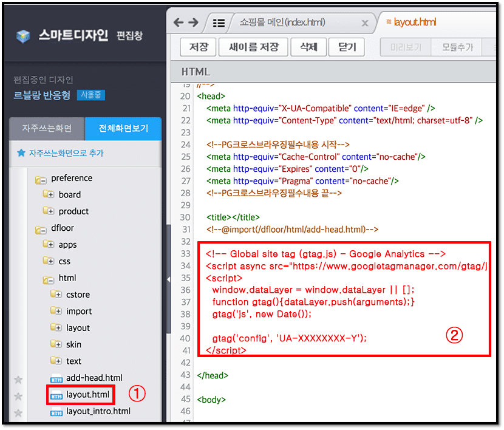Open layout.html in the file tree
This screenshot has height=430, width=504.
[x=88, y=395]
